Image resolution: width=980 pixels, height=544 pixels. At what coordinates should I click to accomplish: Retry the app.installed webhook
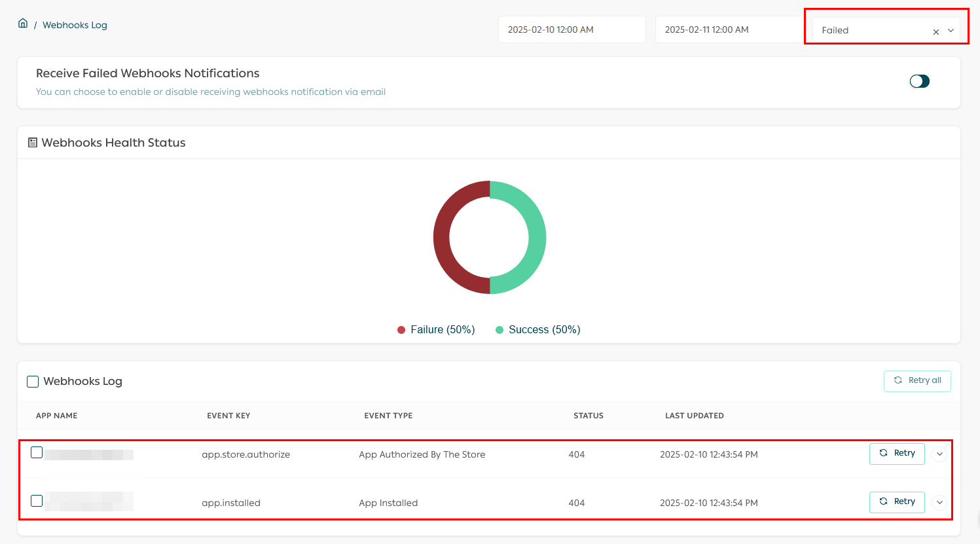click(x=897, y=502)
